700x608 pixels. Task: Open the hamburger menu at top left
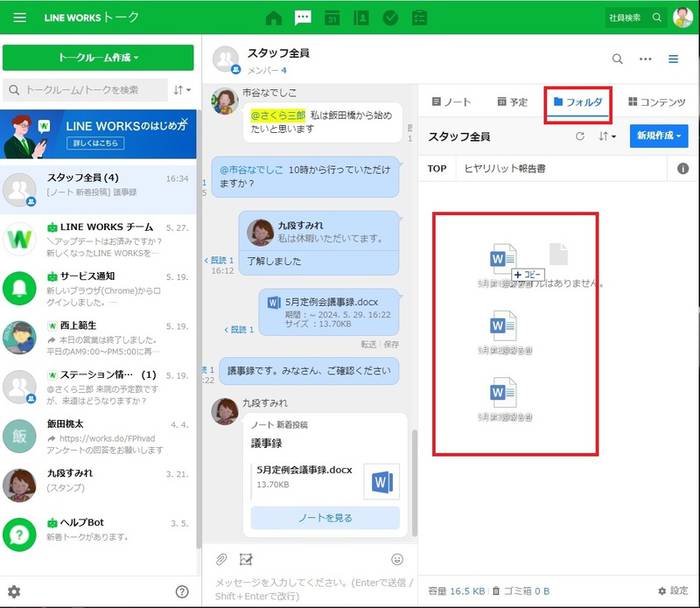[19, 17]
